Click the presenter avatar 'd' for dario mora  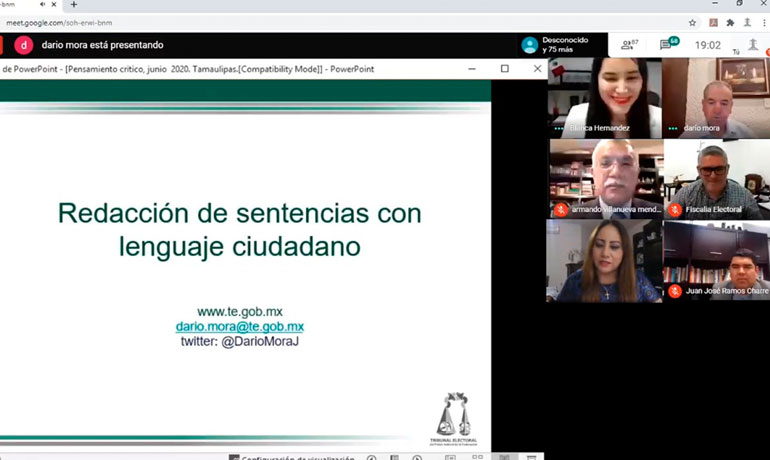pyautogui.click(x=25, y=45)
